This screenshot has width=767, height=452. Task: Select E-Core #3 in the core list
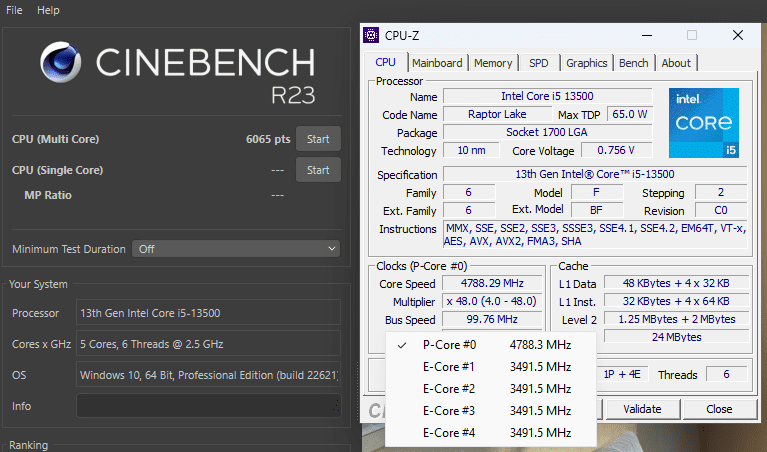pyautogui.click(x=491, y=411)
